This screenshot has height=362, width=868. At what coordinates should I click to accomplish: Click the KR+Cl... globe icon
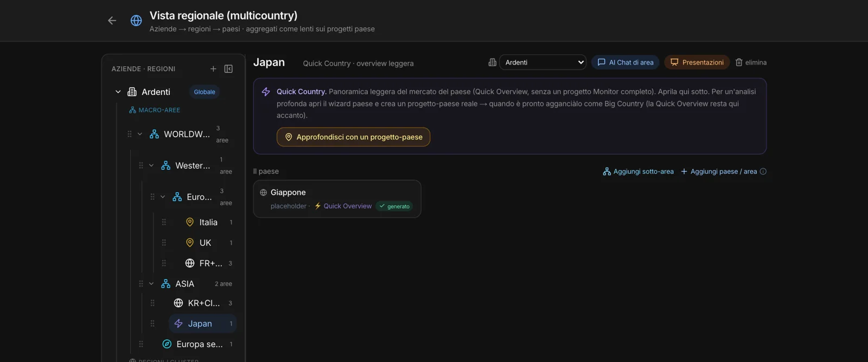tap(178, 303)
